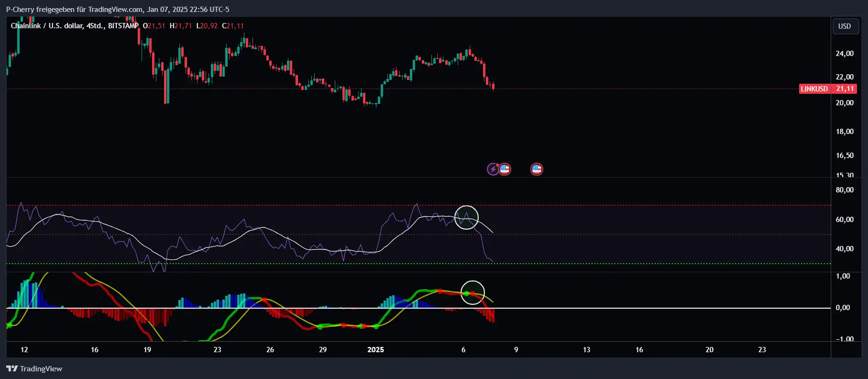The height and width of the screenshot is (379, 868).
Task: Select the white MACD zero line
Action: [418, 308]
